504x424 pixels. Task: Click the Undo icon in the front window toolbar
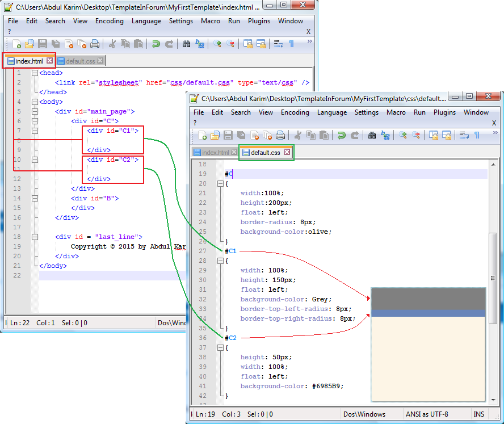point(341,135)
